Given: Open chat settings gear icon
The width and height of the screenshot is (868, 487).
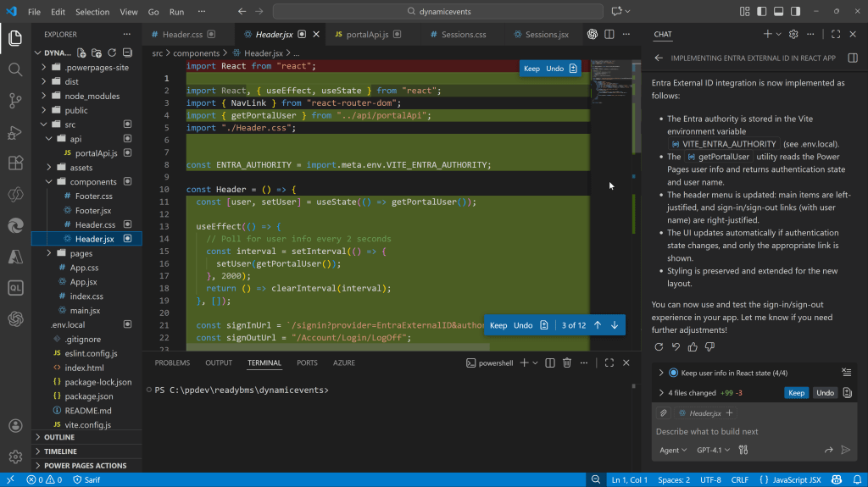Looking at the screenshot, I should coord(793,34).
